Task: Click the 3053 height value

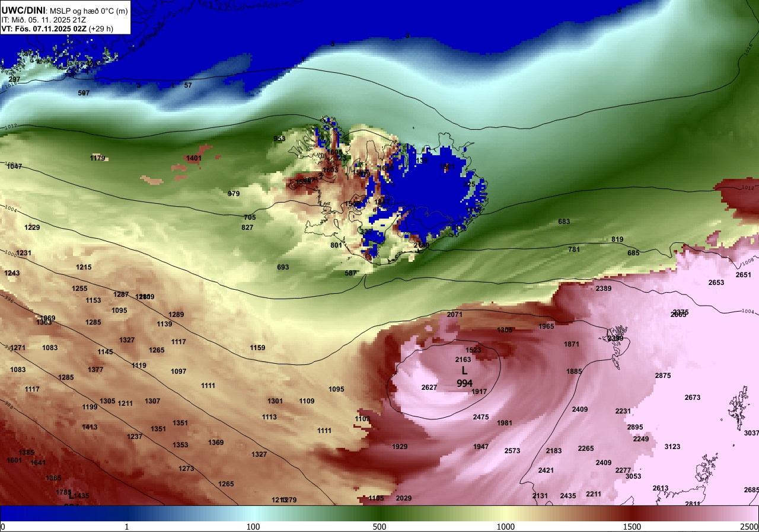Action: (x=633, y=476)
